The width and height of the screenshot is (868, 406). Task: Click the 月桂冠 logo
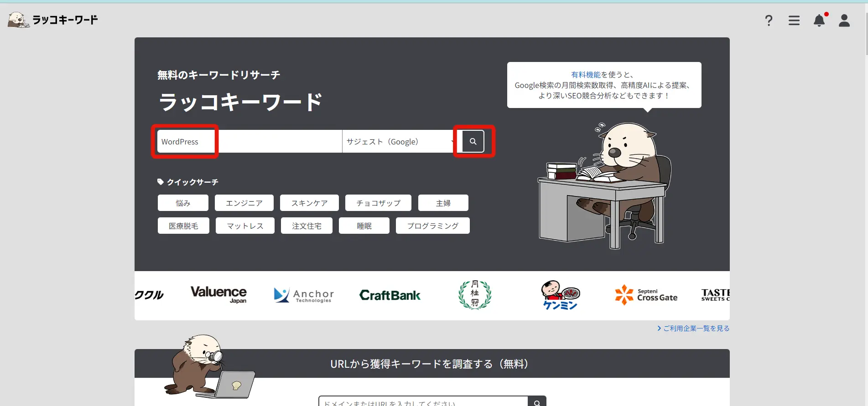point(475,295)
